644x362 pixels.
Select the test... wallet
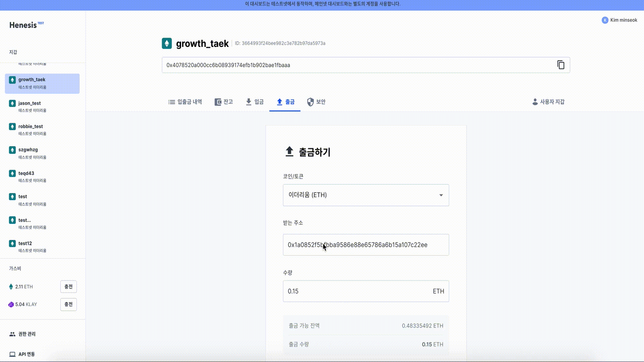(x=42, y=223)
